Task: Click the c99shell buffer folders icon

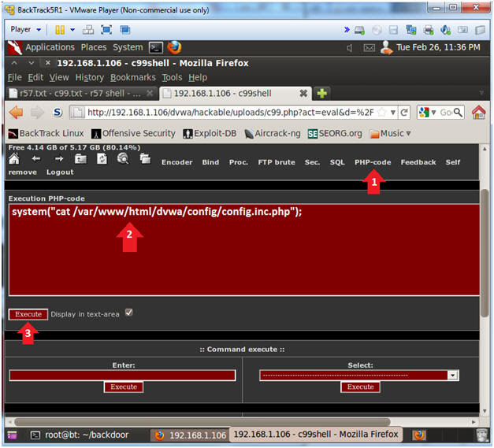Action: click(x=145, y=158)
